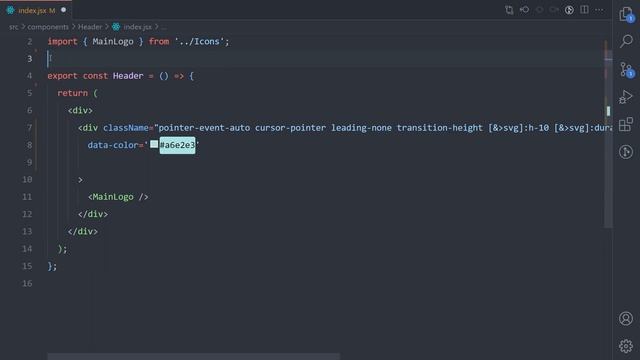Open the Explorer view in activity bar
The height and width of the screenshot is (360, 640).
[x=626, y=14]
